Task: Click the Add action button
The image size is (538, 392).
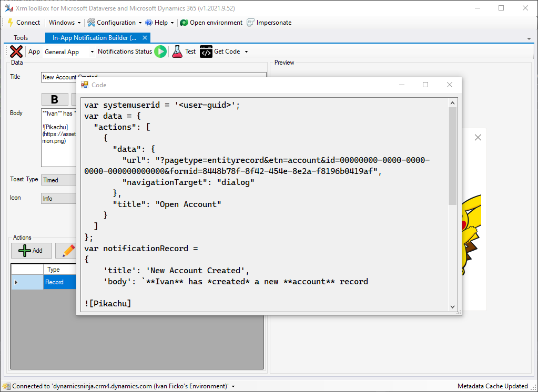Action: tap(31, 251)
